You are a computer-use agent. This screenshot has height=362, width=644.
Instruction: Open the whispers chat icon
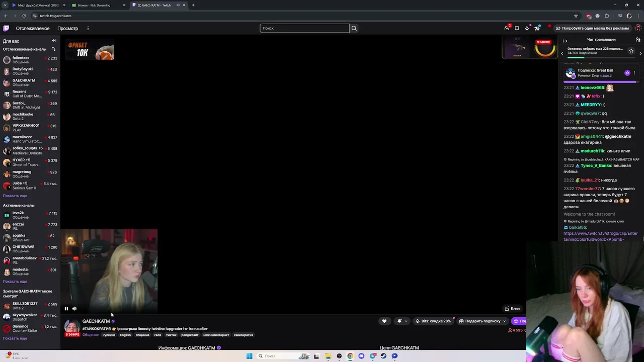click(x=517, y=28)
